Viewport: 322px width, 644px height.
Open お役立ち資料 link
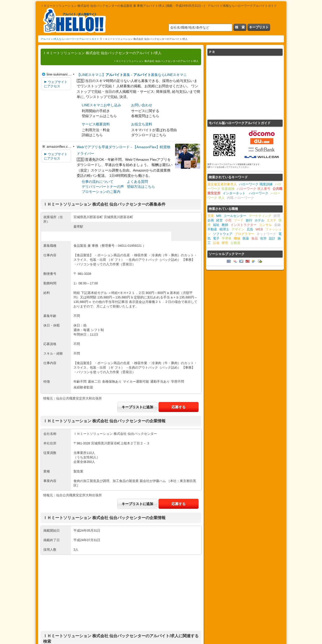coord(142,124)
